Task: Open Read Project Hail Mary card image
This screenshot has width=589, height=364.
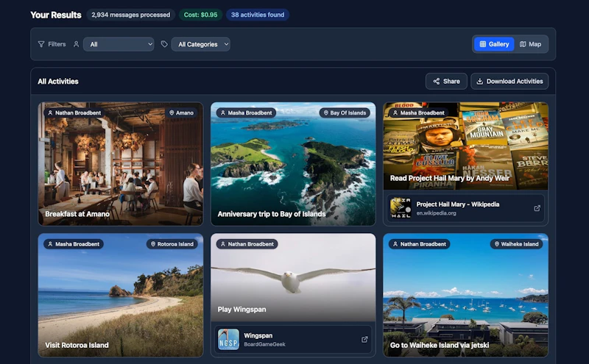Action: pyautogui.click(x=465, y=146)
